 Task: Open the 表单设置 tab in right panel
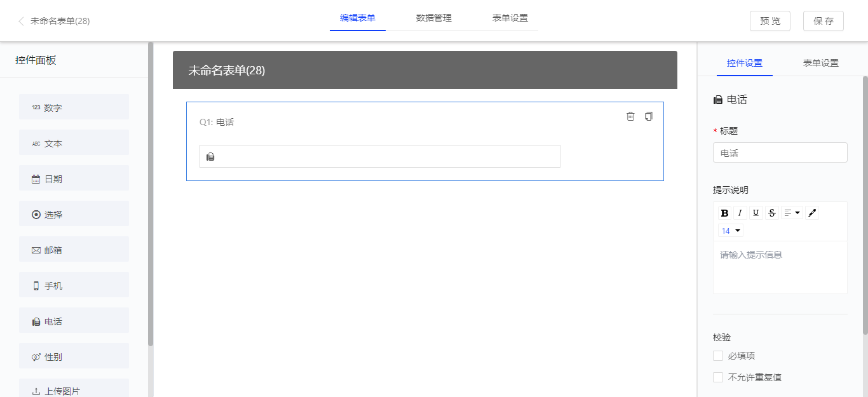[x=820, y=63]
